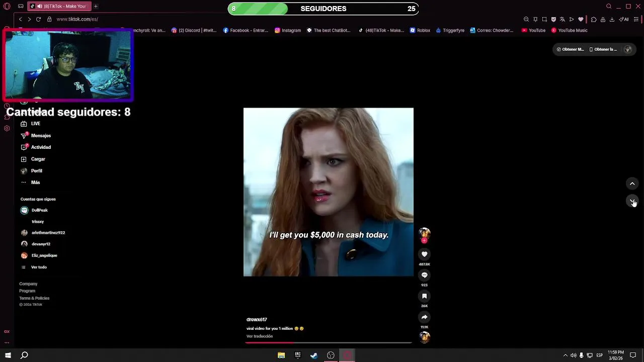
Task: Open the ad blocker shield icon
Action: click(553, 19)
